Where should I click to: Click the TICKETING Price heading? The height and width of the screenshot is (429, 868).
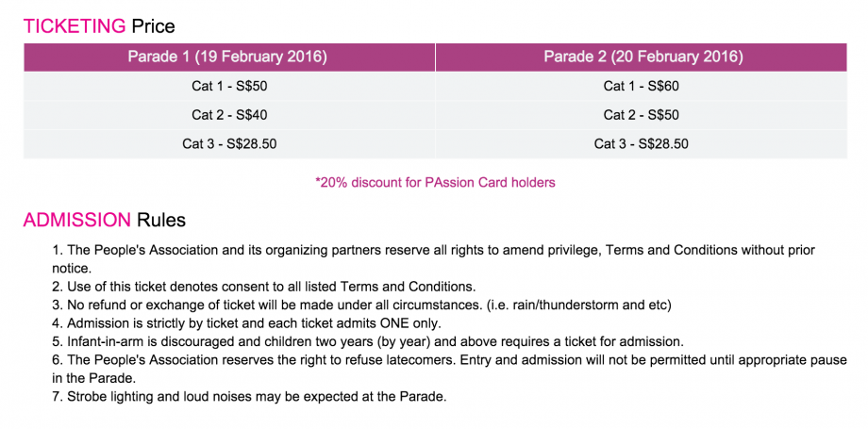pyautogui.click(x=99, y=26)
